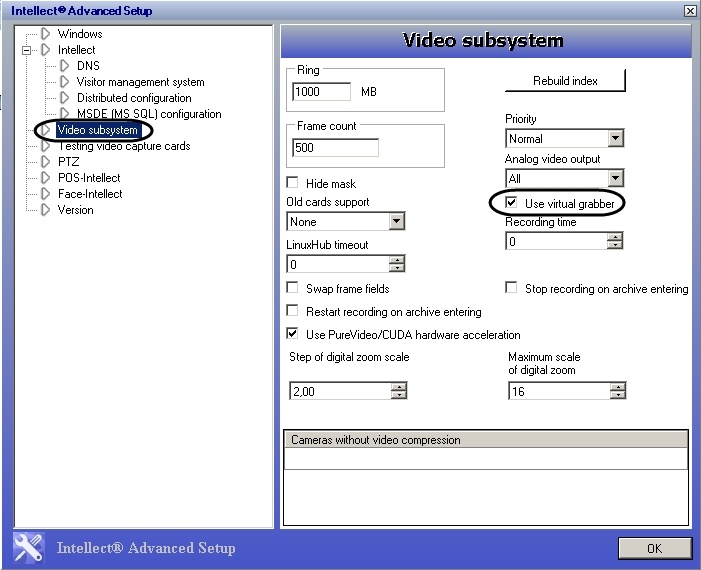Click the Ring size input field
Viewport: 701px width, 570px height.
click(321, 92)
